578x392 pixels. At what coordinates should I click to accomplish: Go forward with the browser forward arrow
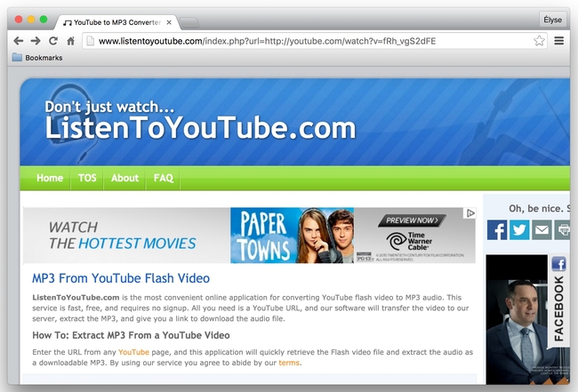36,41
